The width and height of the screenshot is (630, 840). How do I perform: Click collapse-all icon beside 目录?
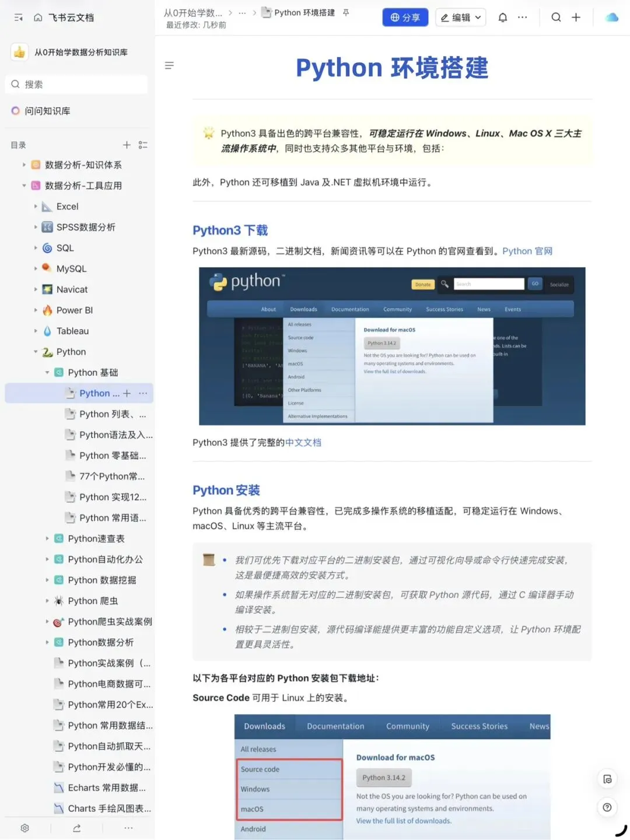(143, 145)
